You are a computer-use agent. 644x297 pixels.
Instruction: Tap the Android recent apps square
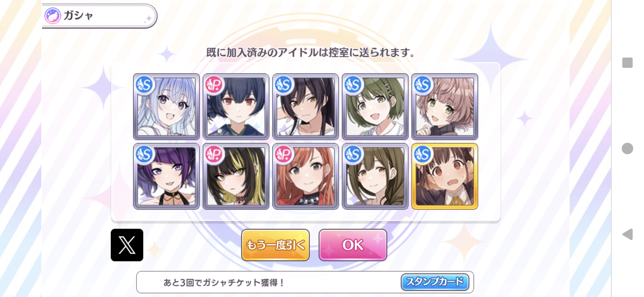coord(627,63)
